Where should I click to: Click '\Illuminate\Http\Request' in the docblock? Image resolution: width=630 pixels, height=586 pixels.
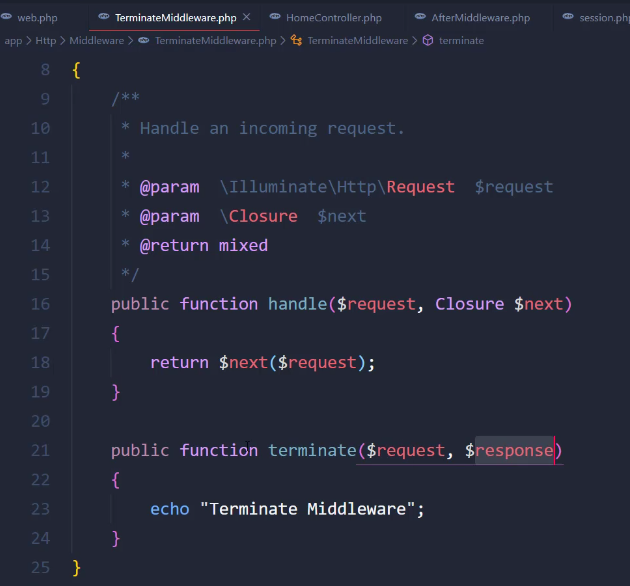(337, 187)
